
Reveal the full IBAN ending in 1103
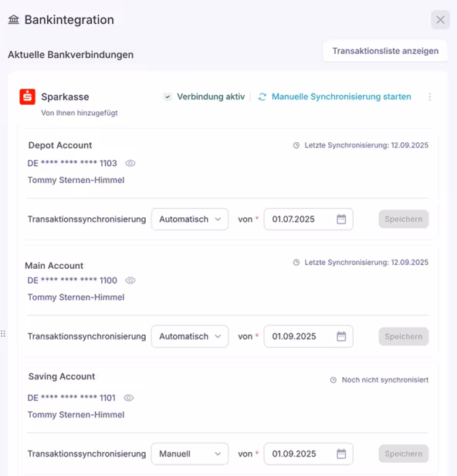coord(130,163)
